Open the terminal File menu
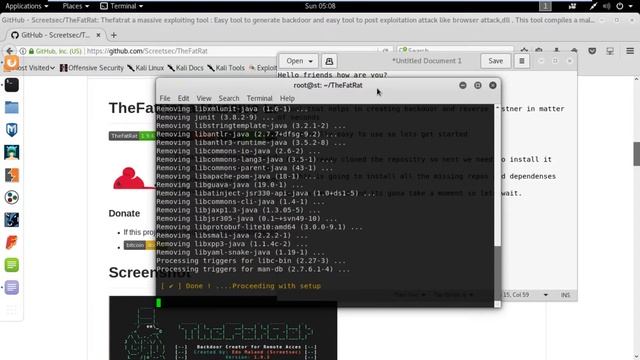This screenshot has height=360, width=640. pos(165,98)
